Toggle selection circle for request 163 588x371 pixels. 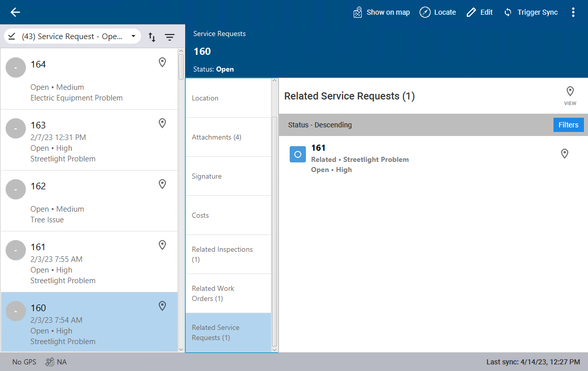tap(16, 128)
